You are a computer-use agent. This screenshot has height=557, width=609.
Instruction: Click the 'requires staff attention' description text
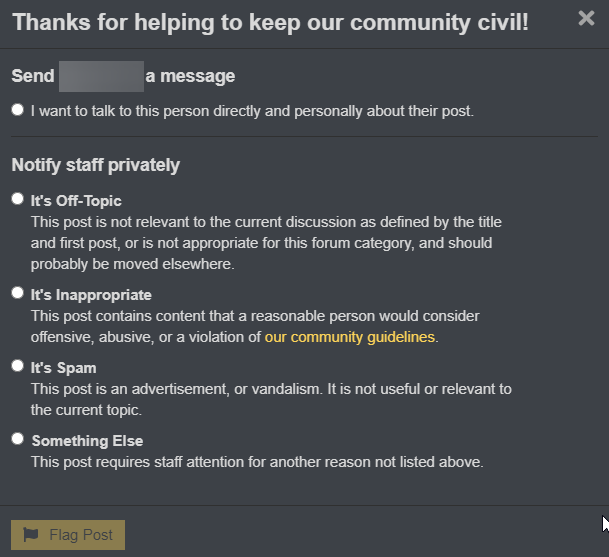coord(257,462)
